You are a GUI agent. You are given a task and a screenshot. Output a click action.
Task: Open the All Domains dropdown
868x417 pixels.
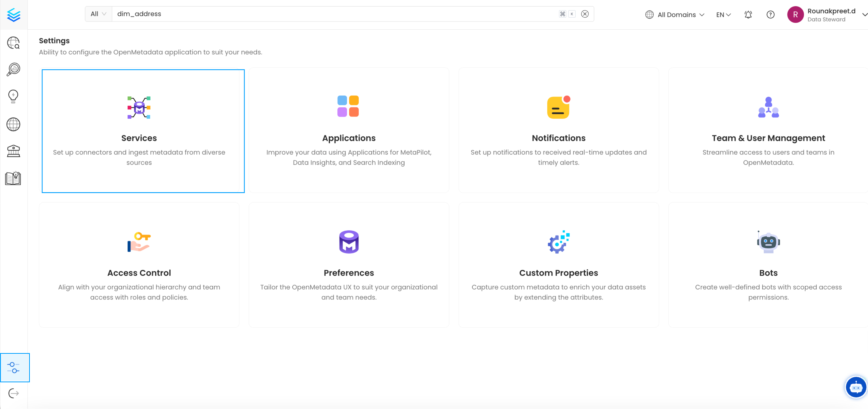tap(675, 15)
